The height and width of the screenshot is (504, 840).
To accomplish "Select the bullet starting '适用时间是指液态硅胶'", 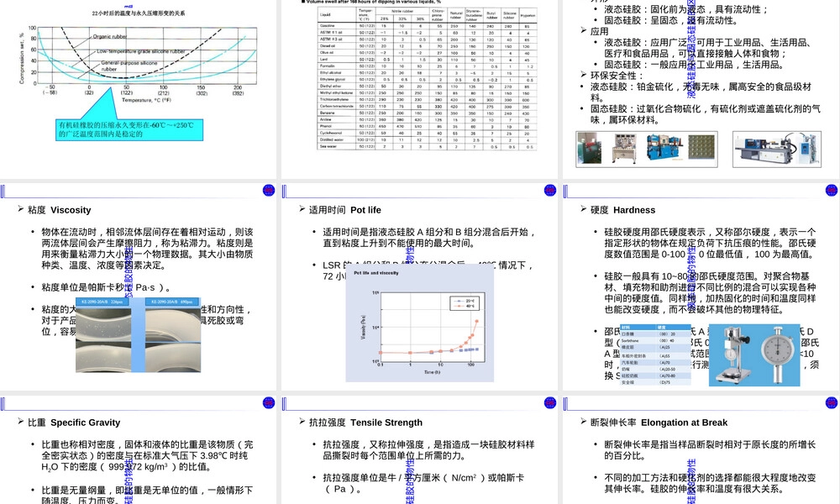I will click(429, 237).
